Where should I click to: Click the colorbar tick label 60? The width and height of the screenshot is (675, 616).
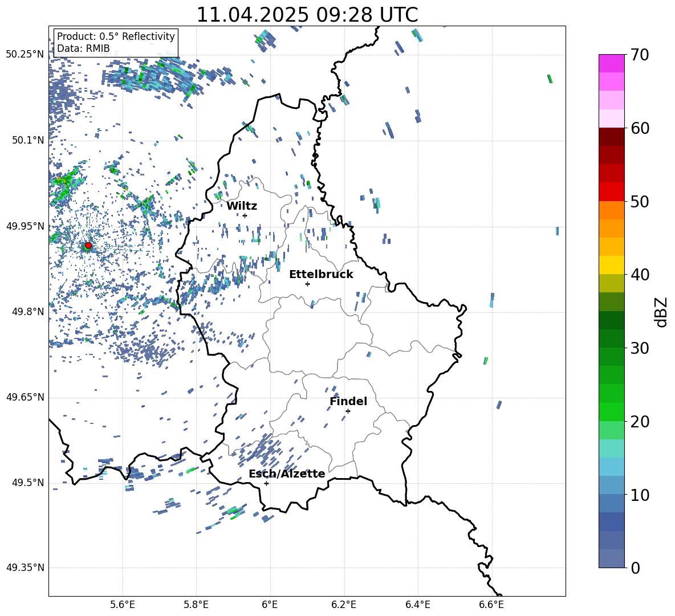tap(640, 128)
